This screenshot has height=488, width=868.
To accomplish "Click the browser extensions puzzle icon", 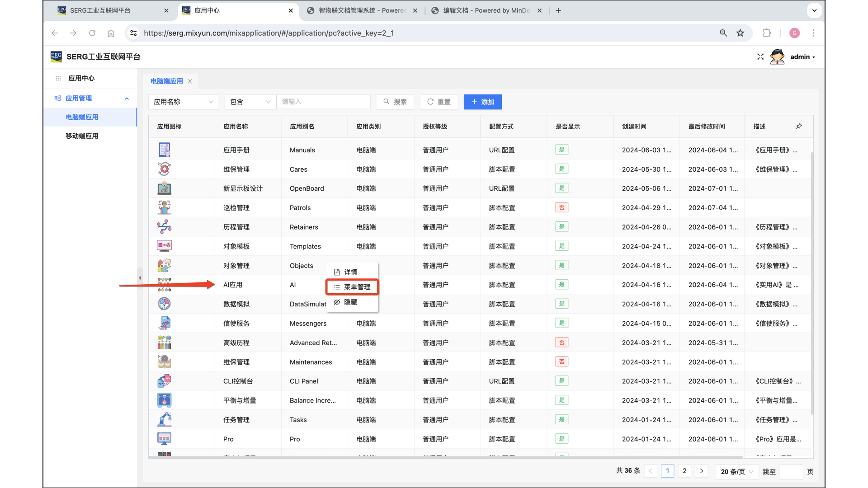I will (x=767, y=33).
